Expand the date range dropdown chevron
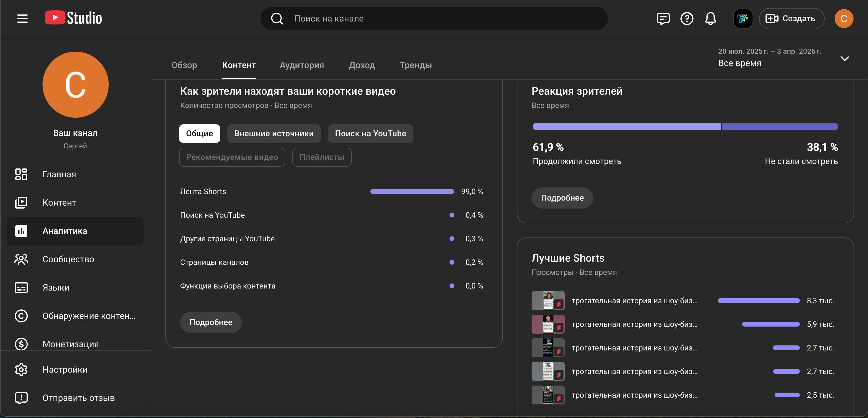 (844, 59)
